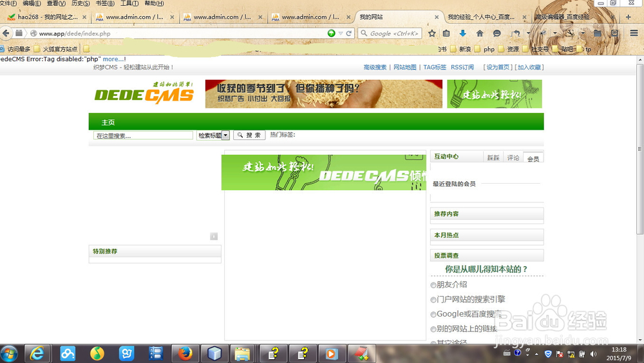This screenshot has height=363, width=644.
Task: Open the 检索标题 search type dropdown
Action: tap(213, 135)
